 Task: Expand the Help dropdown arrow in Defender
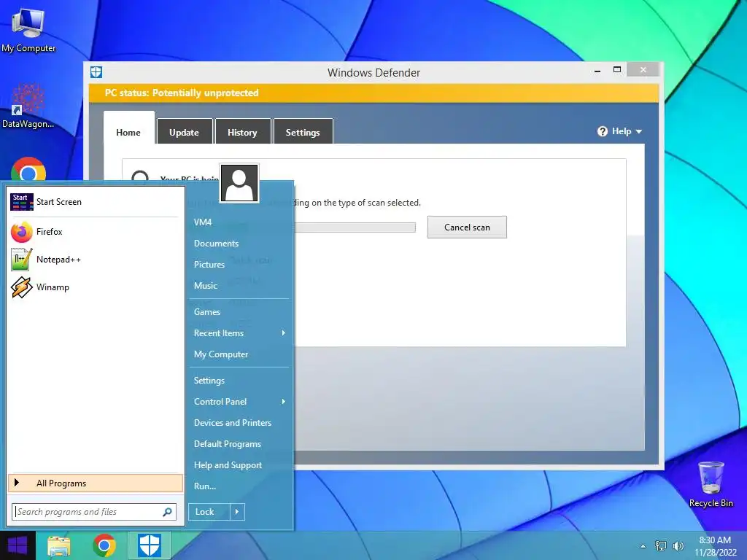coord(639,132)
